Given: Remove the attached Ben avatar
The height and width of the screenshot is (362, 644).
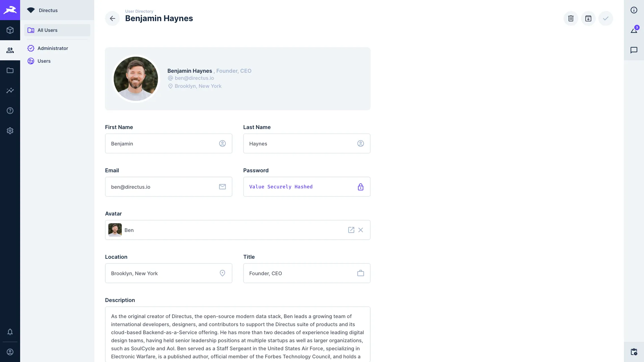Looking at the screenshot, I should (x=361, y=230).
